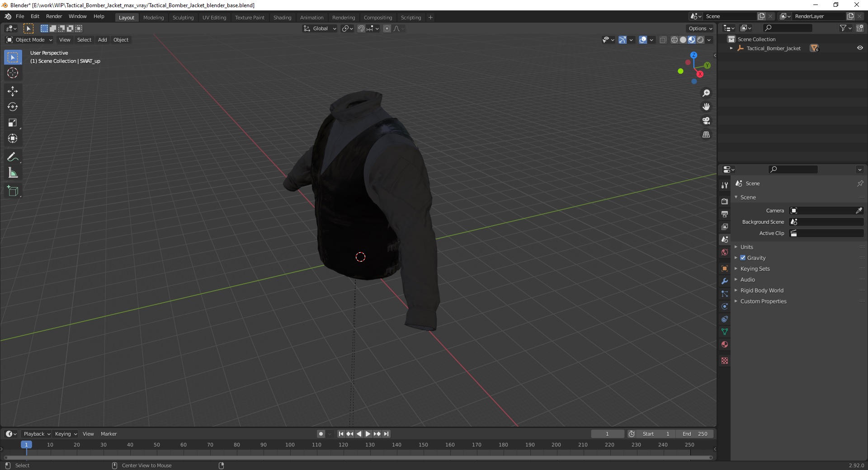This screenshot has height=470, width=868.
Task: Toggle camera view icon
Action: click(706, 121)
